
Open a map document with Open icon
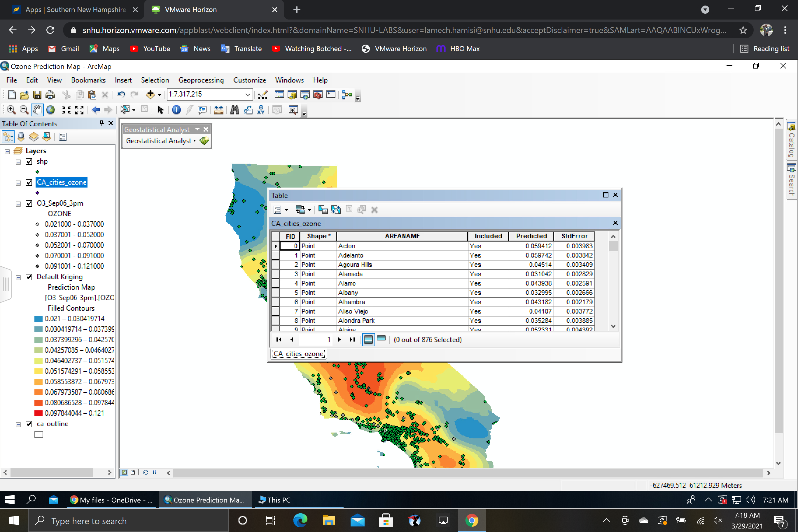(24, 95)
